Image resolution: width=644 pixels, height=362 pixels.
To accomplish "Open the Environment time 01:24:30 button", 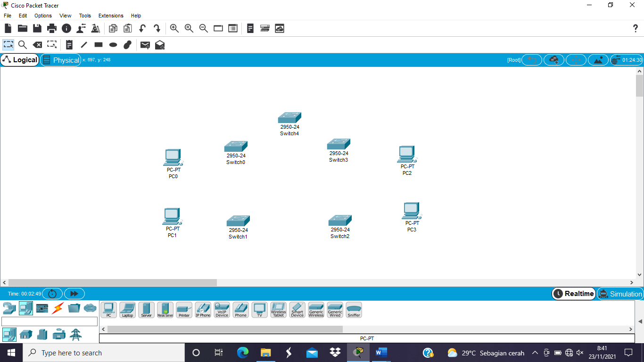I will (627, 60).
